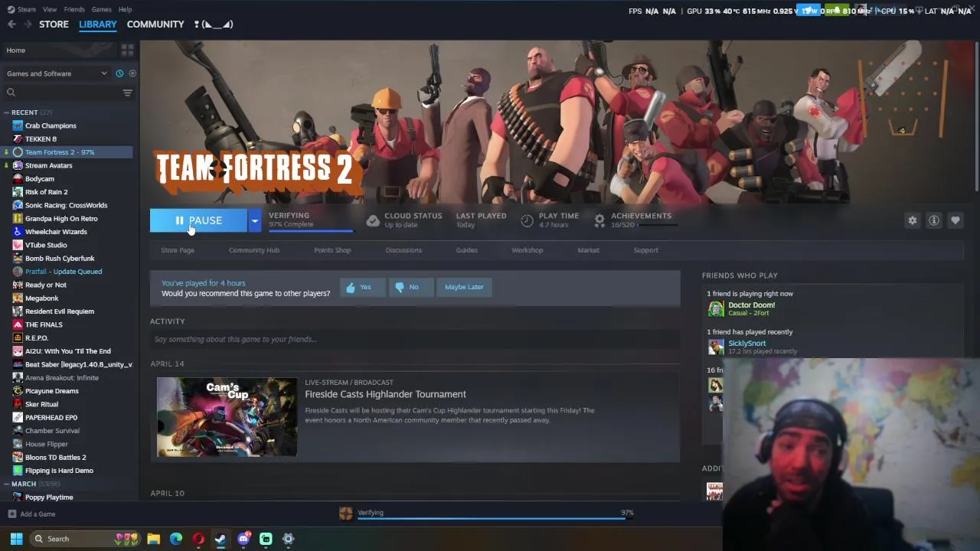
Task: Select THE FINALS icon entry
Action: (x=18, y=324)
